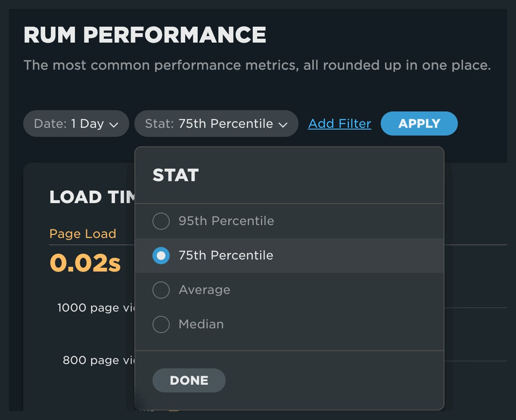Select the 75th Percentile radio button
Viewport: 516px width, 420px height.
161,256
